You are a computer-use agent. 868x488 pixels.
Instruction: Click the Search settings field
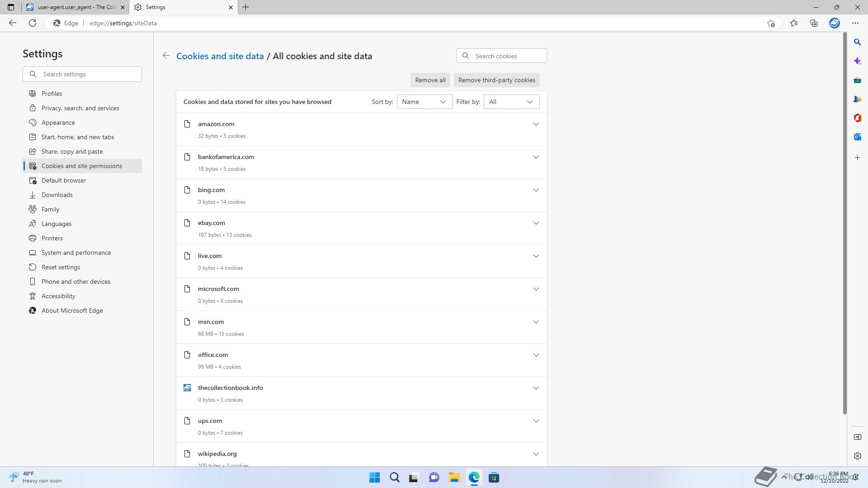pos(82,74)
